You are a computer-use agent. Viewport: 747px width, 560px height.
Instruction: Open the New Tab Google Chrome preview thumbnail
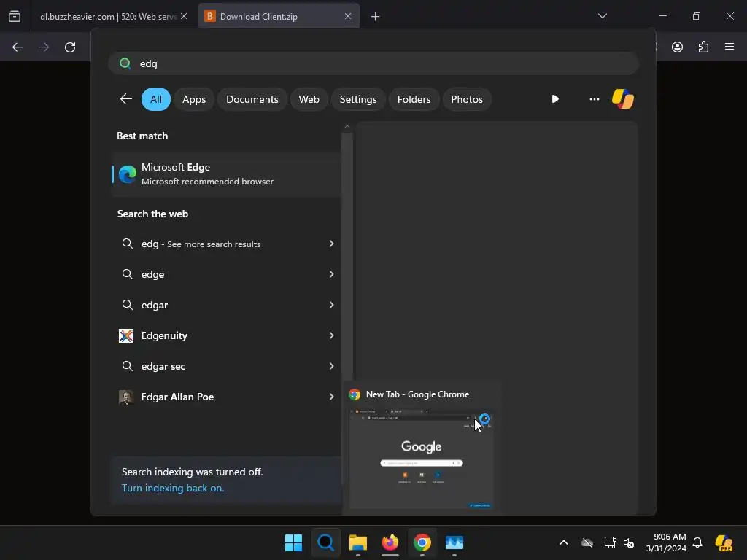421,459
